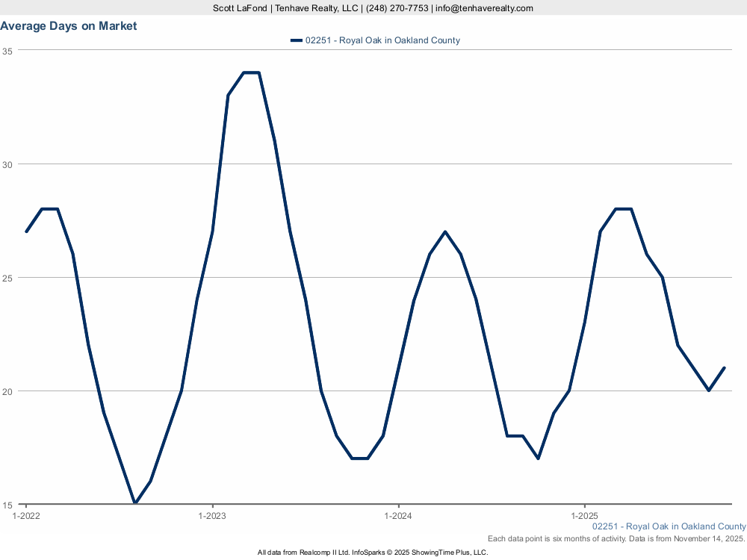The image size is (747, 560).
Task: Click the Realcomp II Ltd. data credit footer
Action: click(372, 553)
